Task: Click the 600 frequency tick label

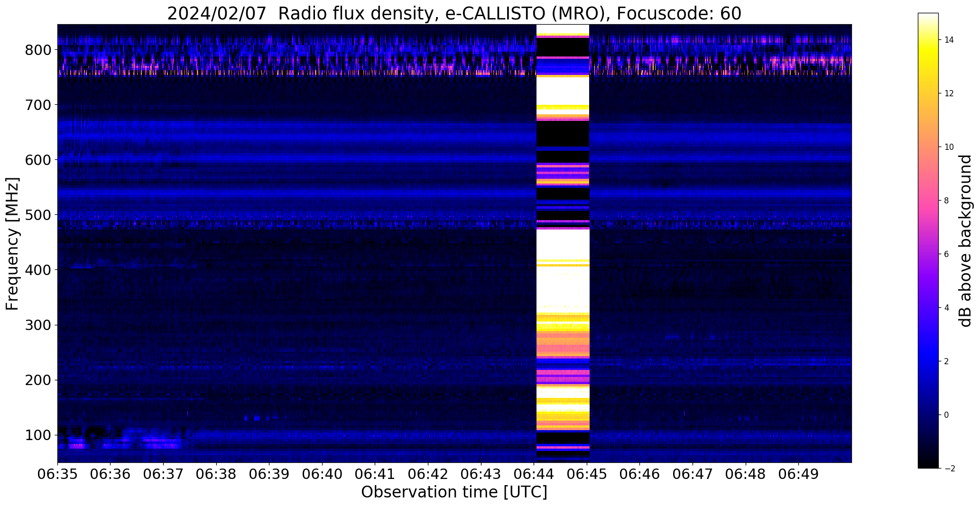Action: tap(38, 160)
